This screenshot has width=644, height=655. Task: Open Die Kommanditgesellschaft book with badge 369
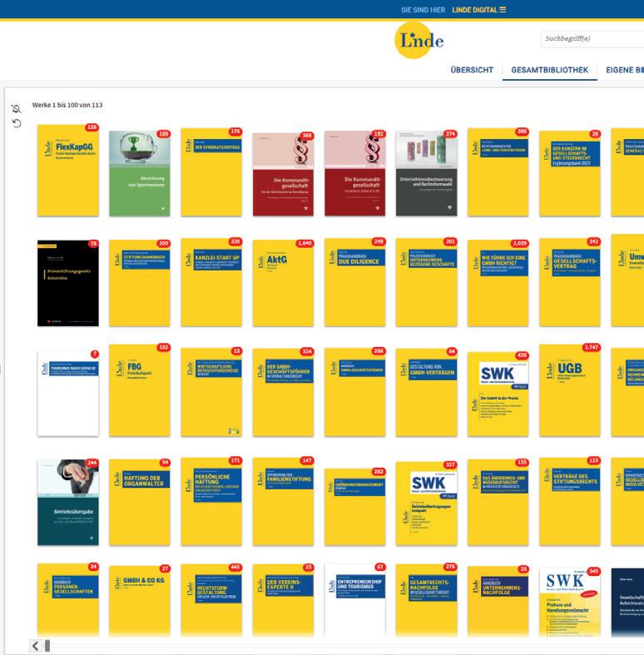pyautogui.click(x=283, y=175)
